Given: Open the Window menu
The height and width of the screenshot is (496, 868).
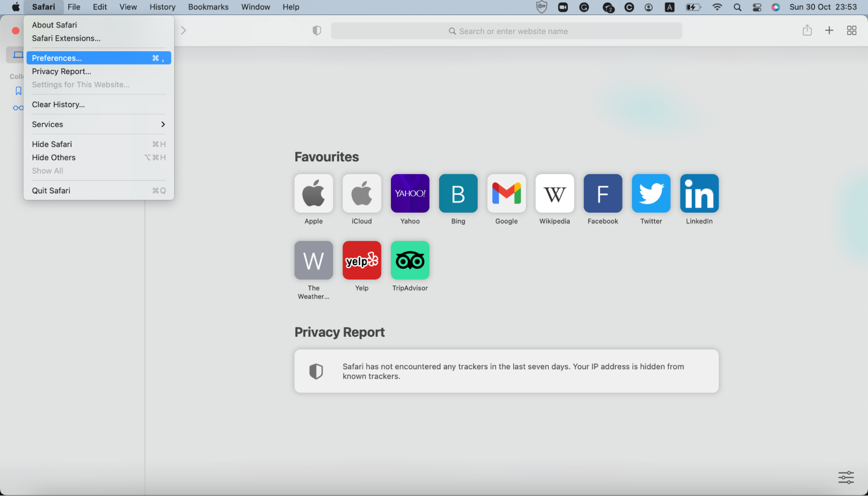Looking at the screenshot, I should pos(256,7).
